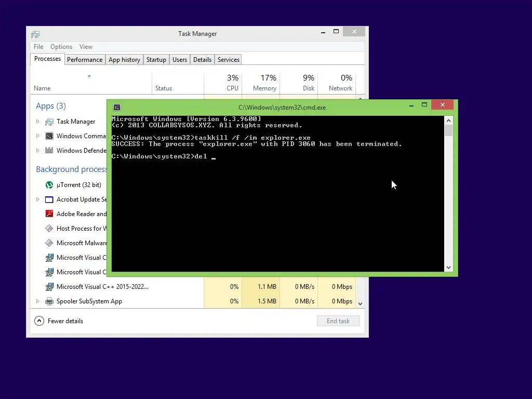This screenshot has height=399, width=532.
Task: Switch to the Users tab
Action: pos(180,60)
